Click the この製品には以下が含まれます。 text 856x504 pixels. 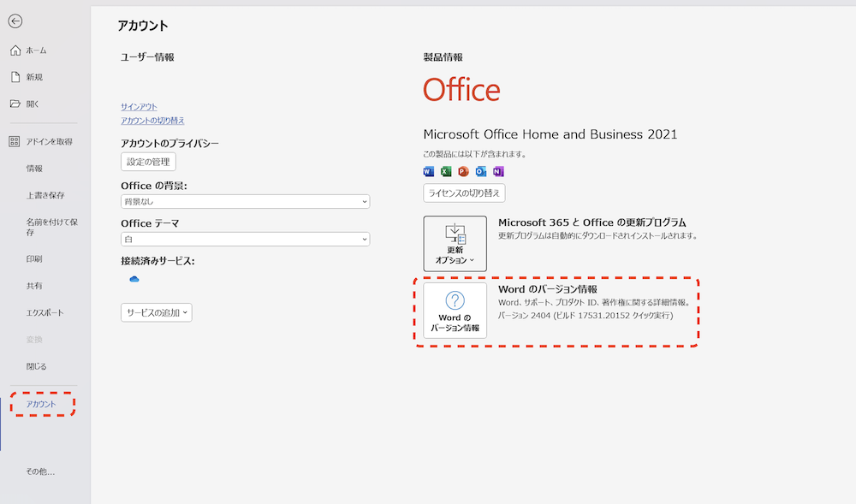click(x=475, y=154)
